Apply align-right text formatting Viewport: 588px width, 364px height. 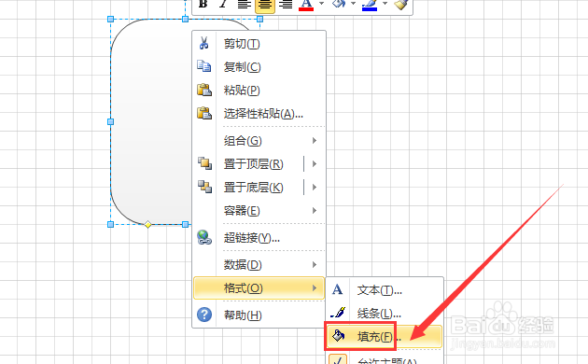pos(286,4)
